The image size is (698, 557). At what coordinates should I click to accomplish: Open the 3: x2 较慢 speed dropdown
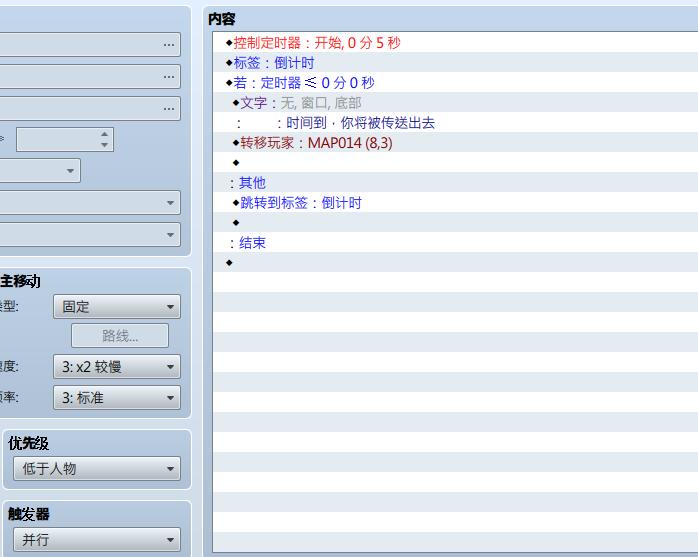tap(117, 366)
